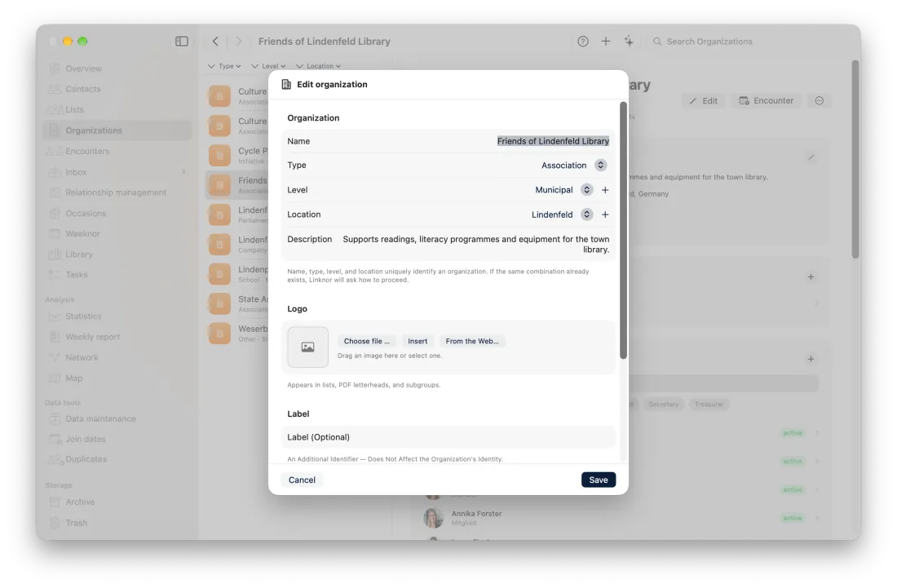This screenshot has width=897, height=588.
Task: Open Trash in the sidebar
Action: click(118, 523)
